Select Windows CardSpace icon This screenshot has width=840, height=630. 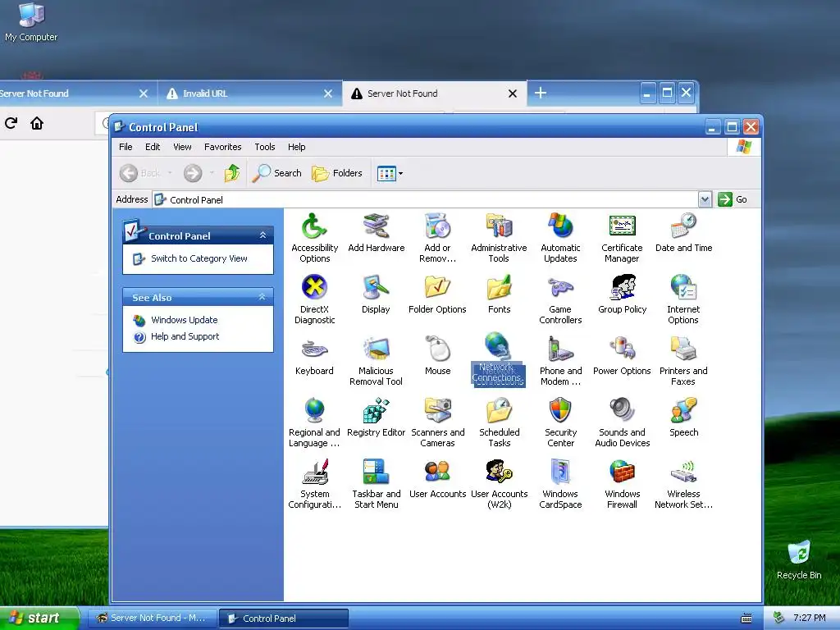pos(560,484)
